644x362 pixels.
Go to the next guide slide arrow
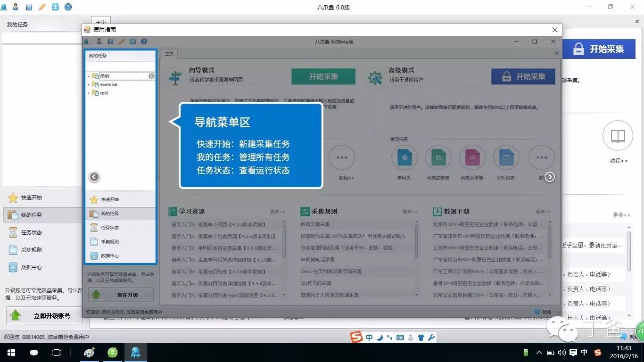pyautogui.click(x=550, y=177)
